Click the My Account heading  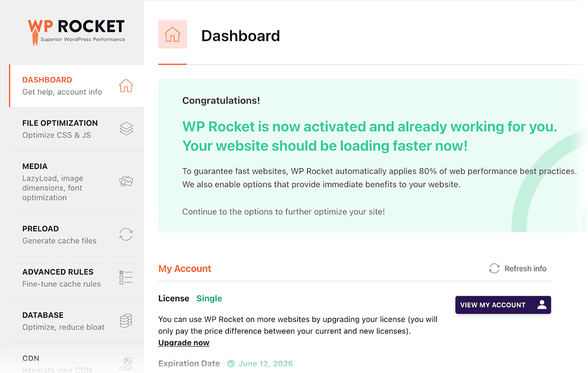coord(185,269)
